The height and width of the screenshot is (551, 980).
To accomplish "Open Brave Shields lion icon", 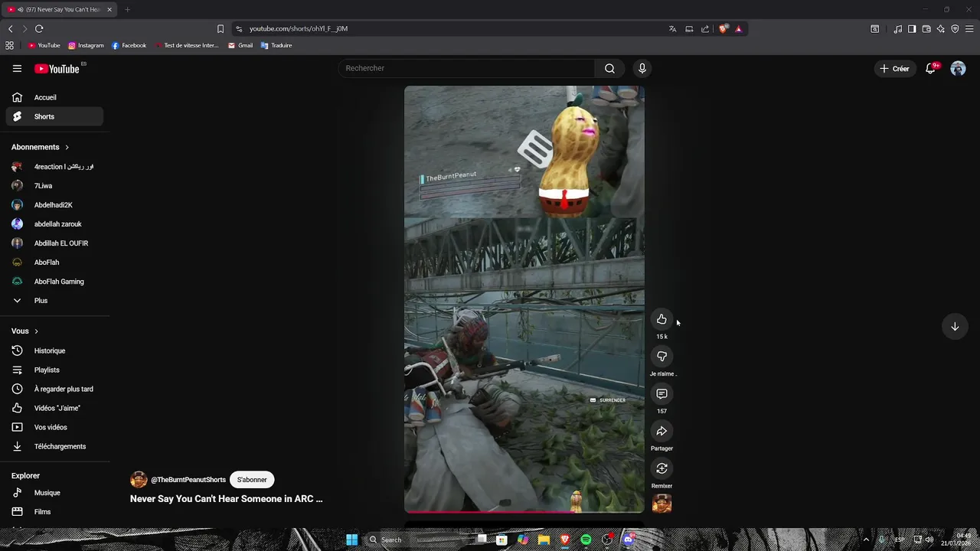I will pos(724,28).
